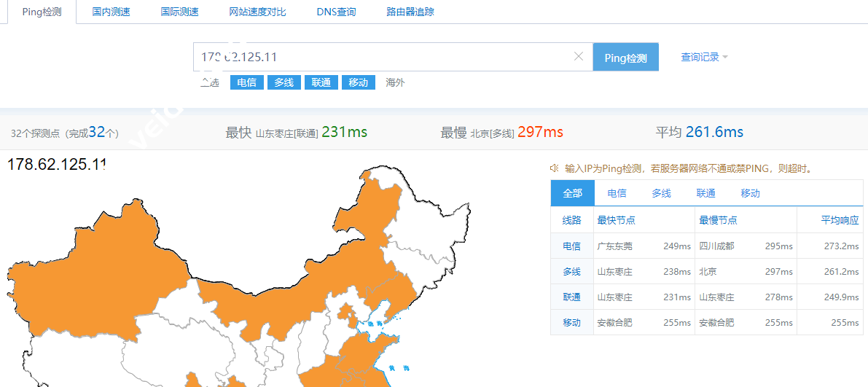Click the 249.9ms average value
Viewport: 868px width, 387px height.
pyautogui.click(x=842, y=297)
